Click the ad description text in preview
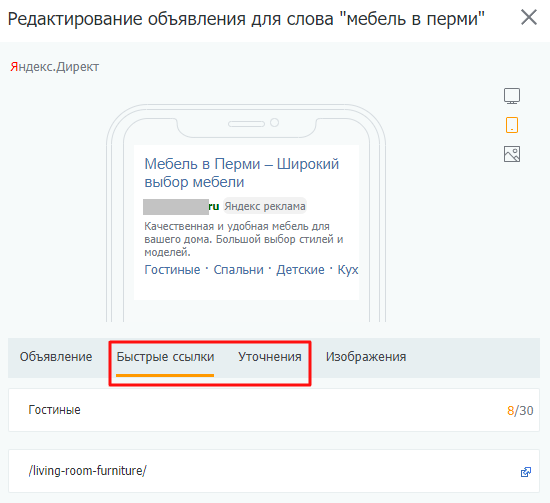This screenshot has width=550, height=503. click(x=244, y=239)
